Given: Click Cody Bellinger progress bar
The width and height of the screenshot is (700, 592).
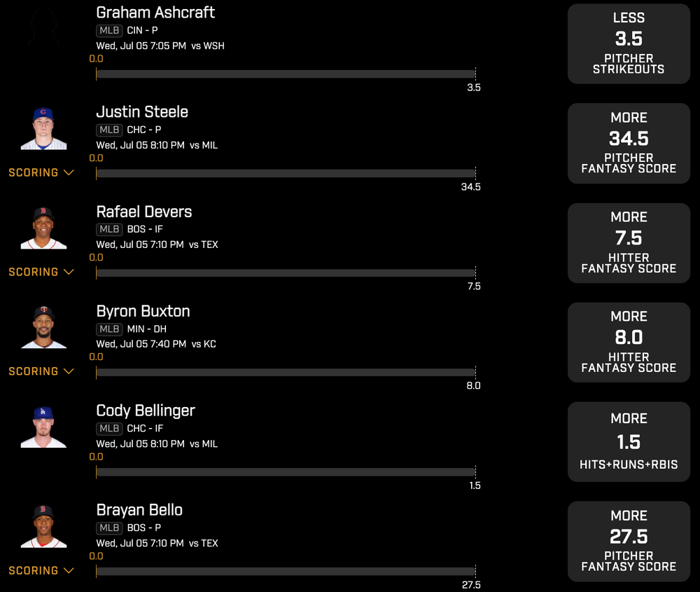Looking at the screenshot, I should coord(286,472).
